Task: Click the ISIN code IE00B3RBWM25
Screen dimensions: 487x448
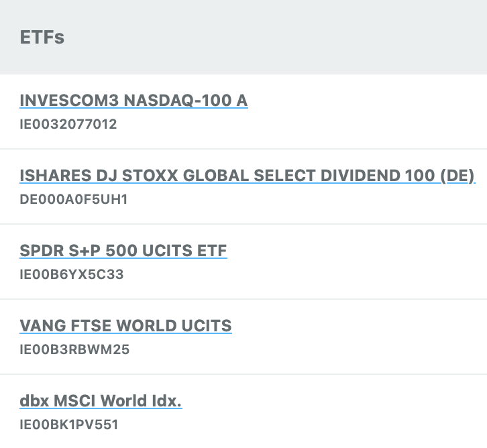Action: coord(74,349)
